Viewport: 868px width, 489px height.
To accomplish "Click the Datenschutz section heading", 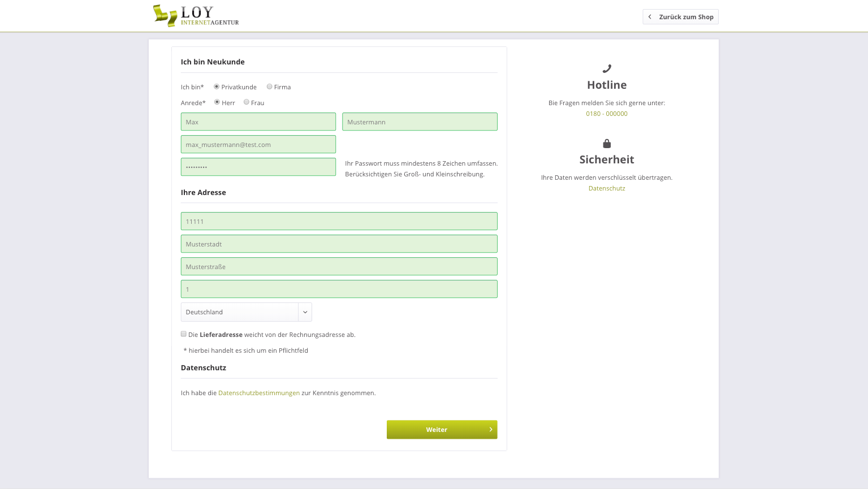I will pos(204,368).
